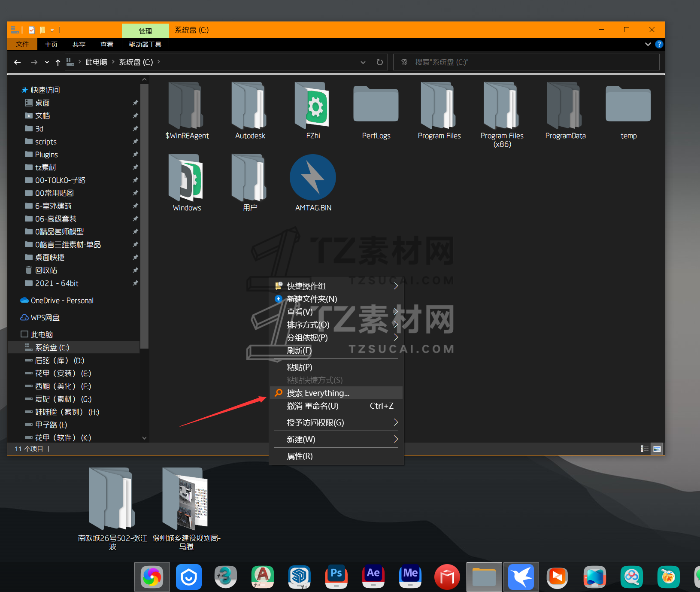Screen dimensions: 700x592
Task: Open WPS网盘 in the navigation pane
Action: pos(45,318)
